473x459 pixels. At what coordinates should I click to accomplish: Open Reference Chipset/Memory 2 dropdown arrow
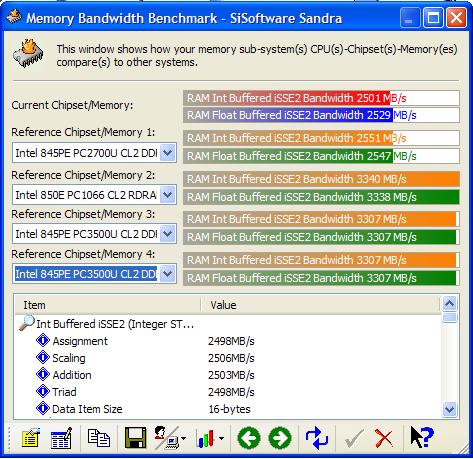[x=168, y=195]
